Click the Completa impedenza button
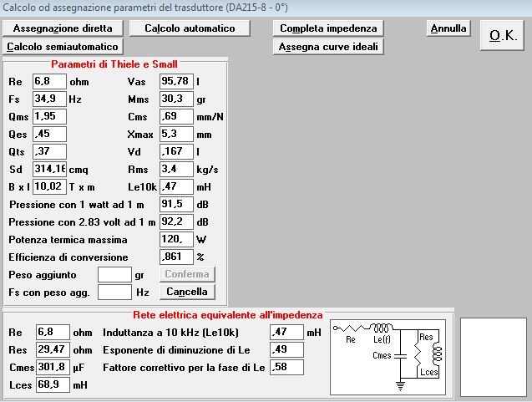Image resolution: width=532 pixels, height=402 pixels. point(328,28)
